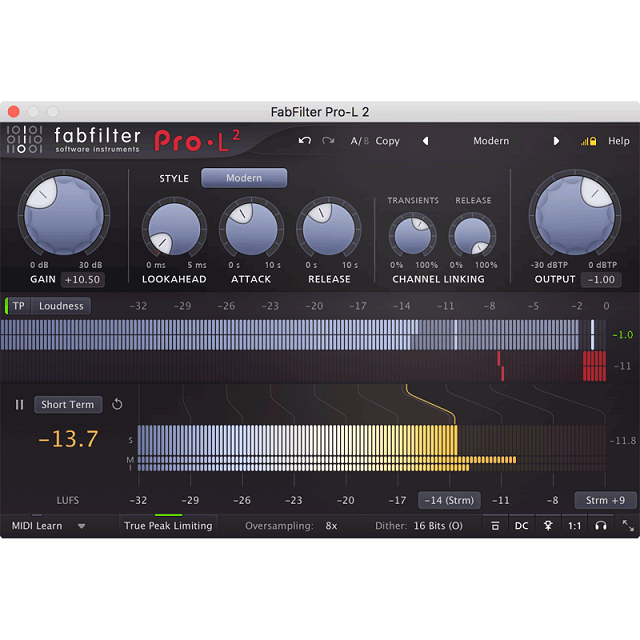Toggle A/B state comparison
Screen dimensions: 640x640
click(x=359, y=141)
